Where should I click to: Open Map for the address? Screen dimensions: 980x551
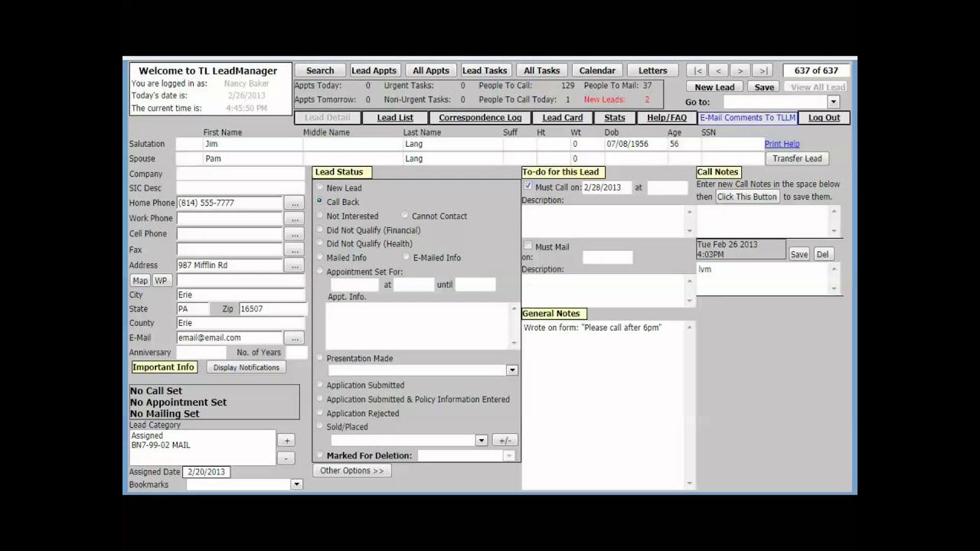(x=140, y=281)
